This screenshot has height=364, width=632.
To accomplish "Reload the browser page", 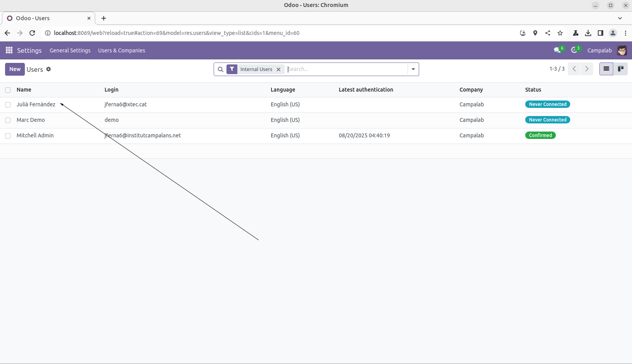I will point(32,33).
